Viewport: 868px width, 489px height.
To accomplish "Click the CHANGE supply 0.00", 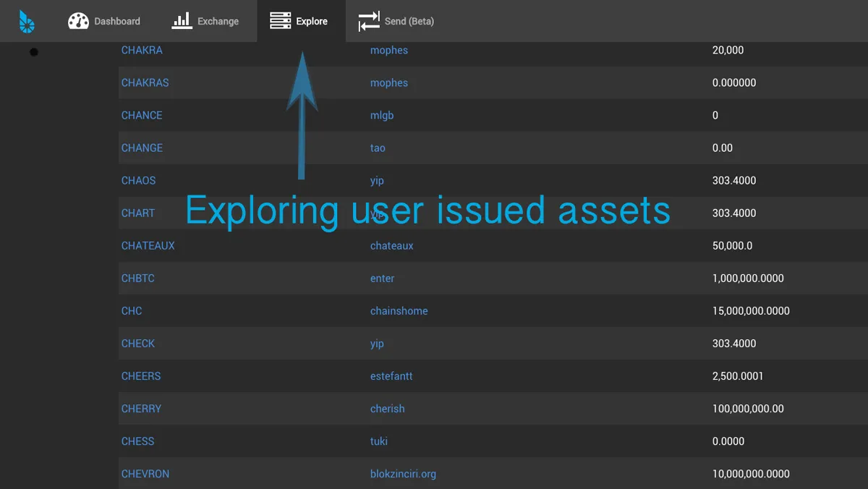I will 723,148.
